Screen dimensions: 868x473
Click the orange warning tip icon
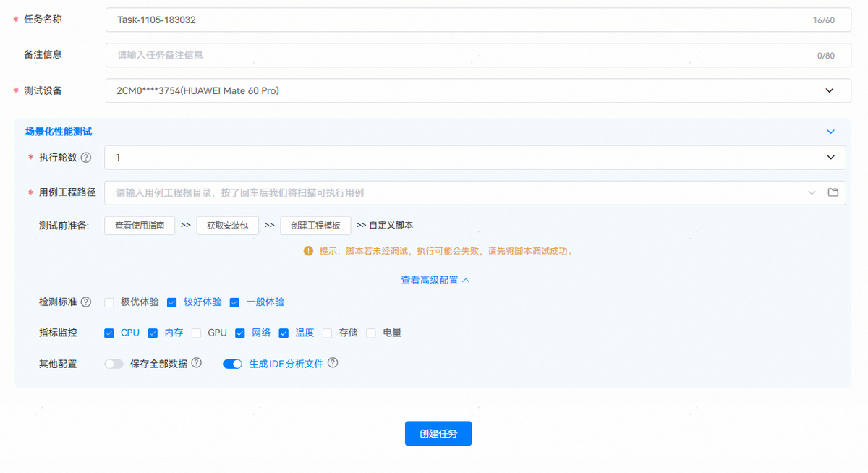click(308, 251)
